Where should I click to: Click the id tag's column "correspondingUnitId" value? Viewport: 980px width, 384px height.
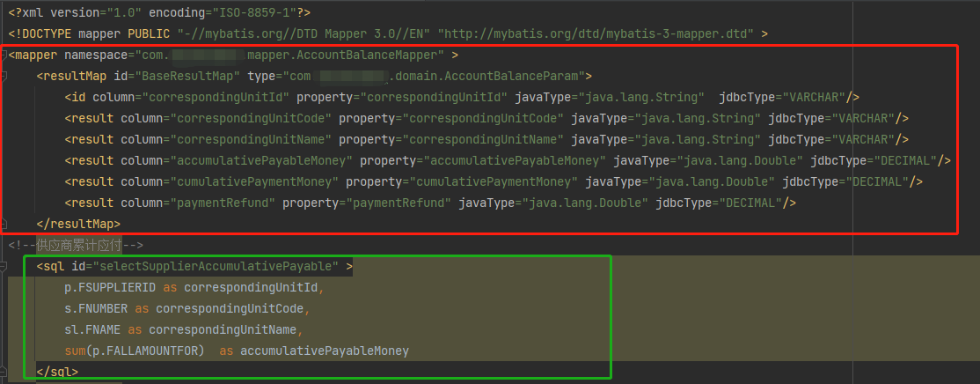217,98
